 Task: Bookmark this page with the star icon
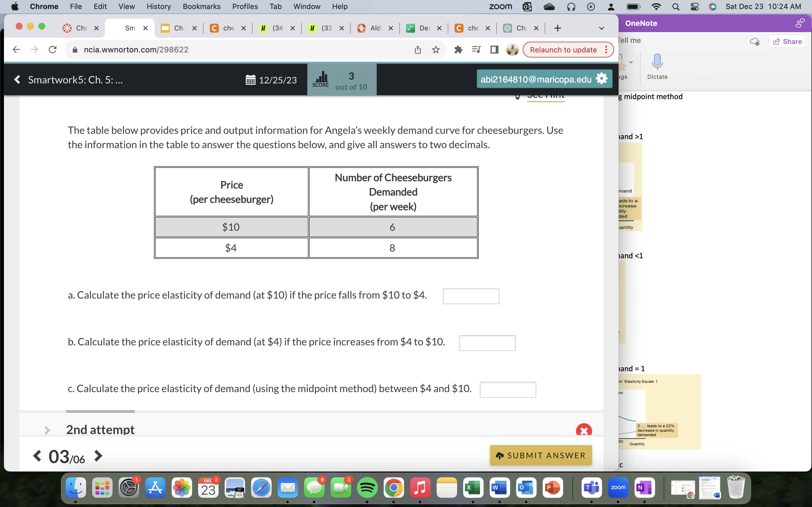435,49
